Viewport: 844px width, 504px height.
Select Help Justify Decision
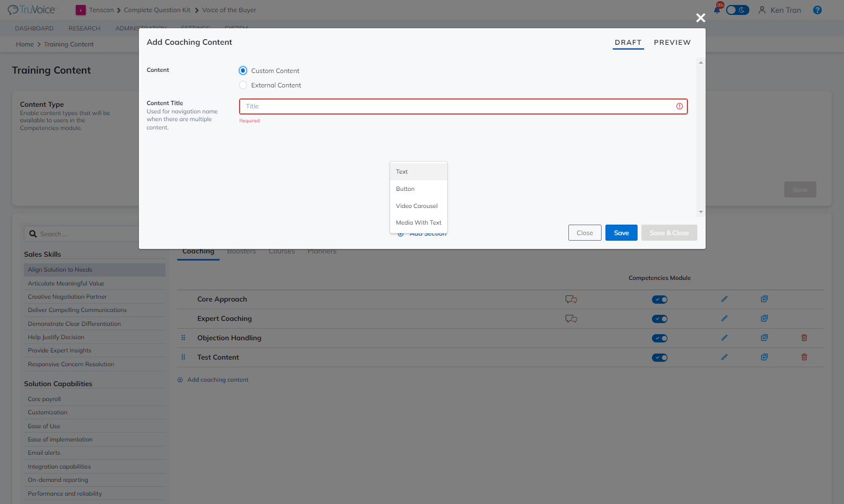pyautogui.click(x=95, y=337)
